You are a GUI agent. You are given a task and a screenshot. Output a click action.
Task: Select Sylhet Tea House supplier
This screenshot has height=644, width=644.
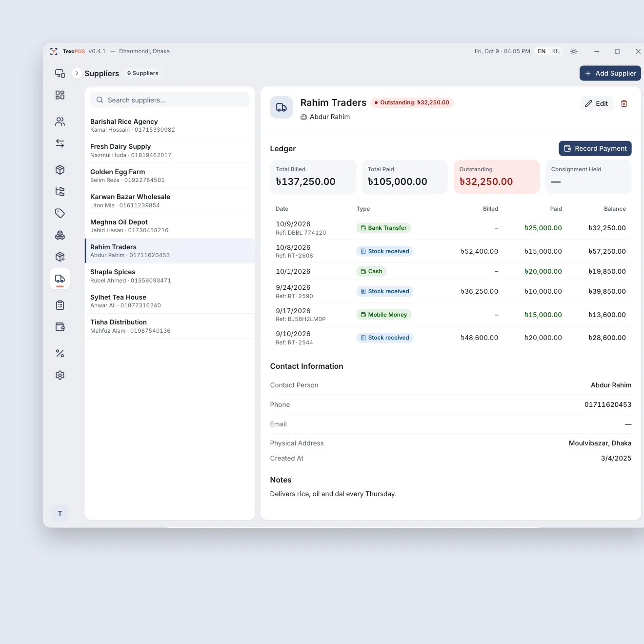tap(170, 301)
